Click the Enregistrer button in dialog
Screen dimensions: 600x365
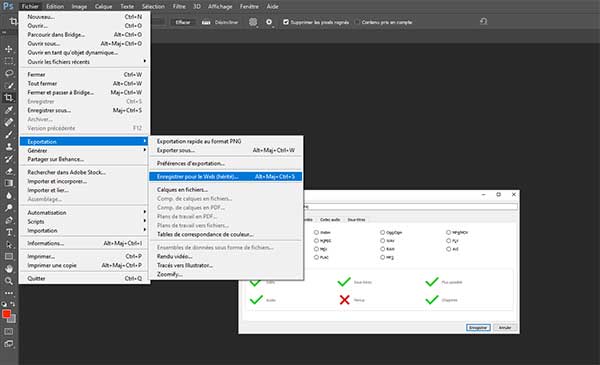tap(478, 328)
